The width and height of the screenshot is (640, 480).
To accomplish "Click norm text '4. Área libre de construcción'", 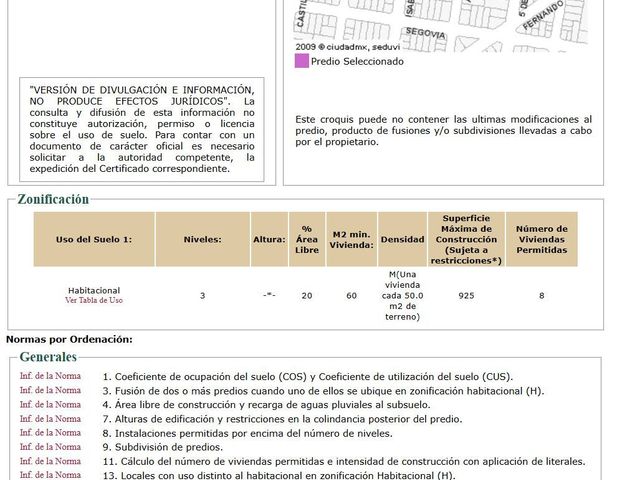I will pos(267,405).
